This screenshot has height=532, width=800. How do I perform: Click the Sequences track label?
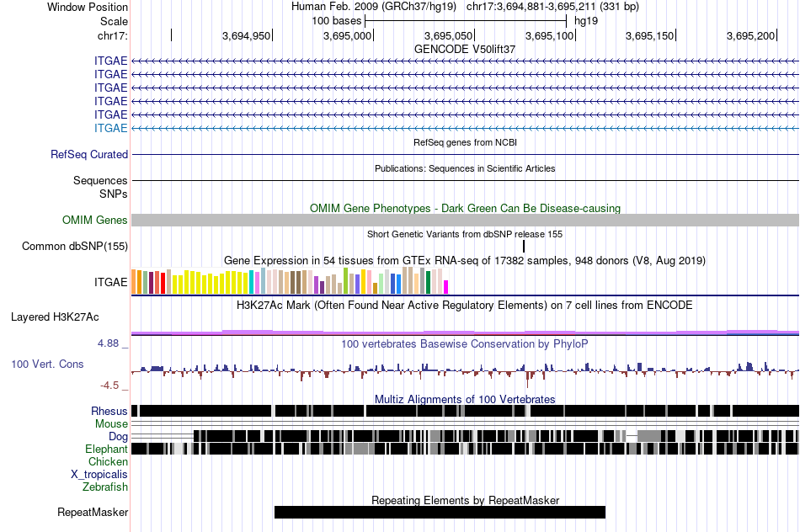pyautogui.click(x=100, y=180)
